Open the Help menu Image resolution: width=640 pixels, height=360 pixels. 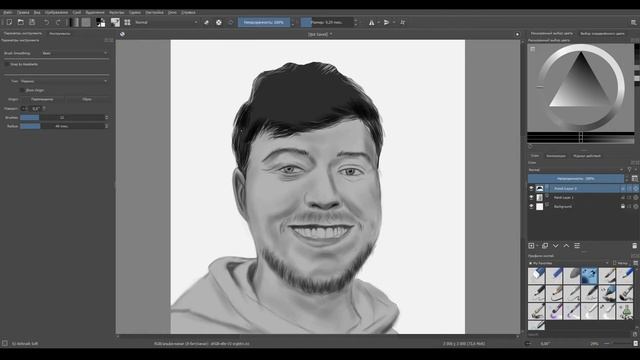click(x=188, y=12)
